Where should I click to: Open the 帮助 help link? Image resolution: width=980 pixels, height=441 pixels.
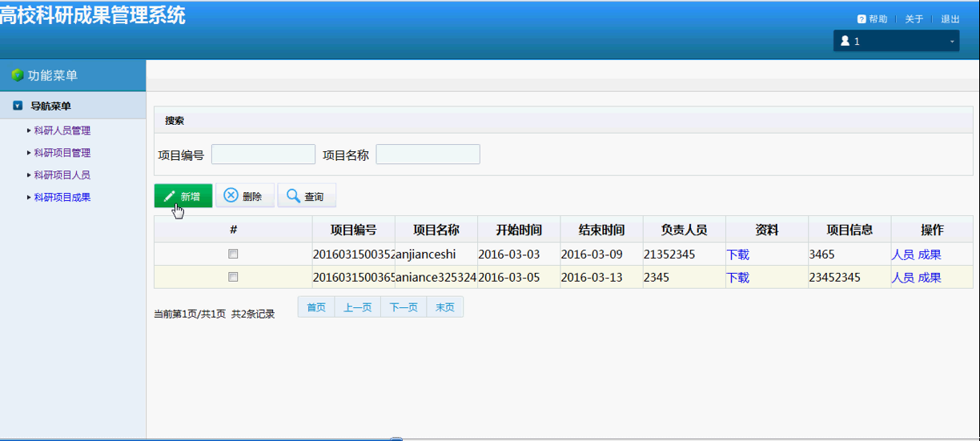click(878, 19)
